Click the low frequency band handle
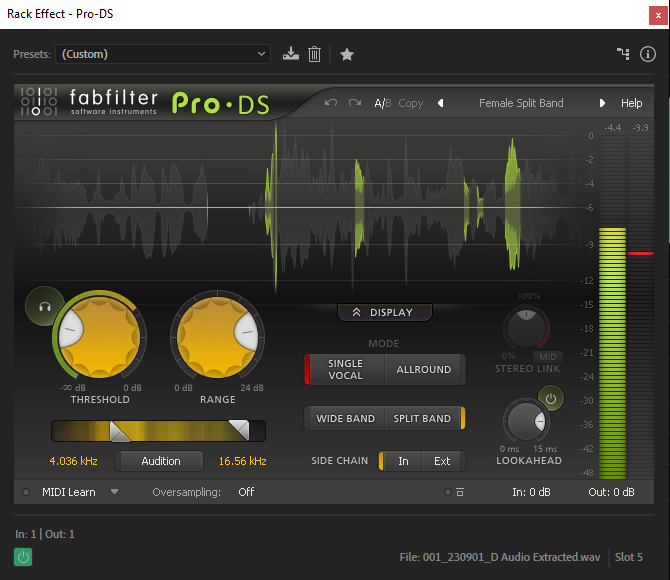The width and height of the screenshot is (670, 580). coord(120,431)
